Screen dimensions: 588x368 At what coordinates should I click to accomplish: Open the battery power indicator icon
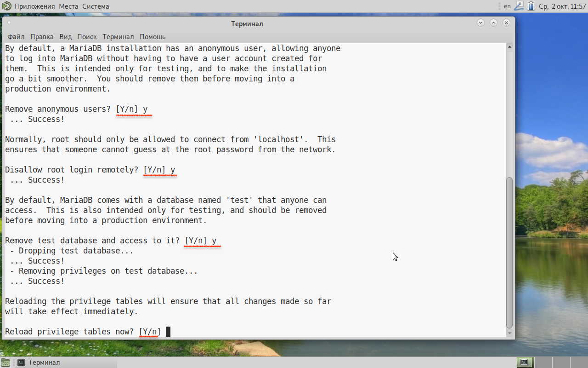point(531,6)
